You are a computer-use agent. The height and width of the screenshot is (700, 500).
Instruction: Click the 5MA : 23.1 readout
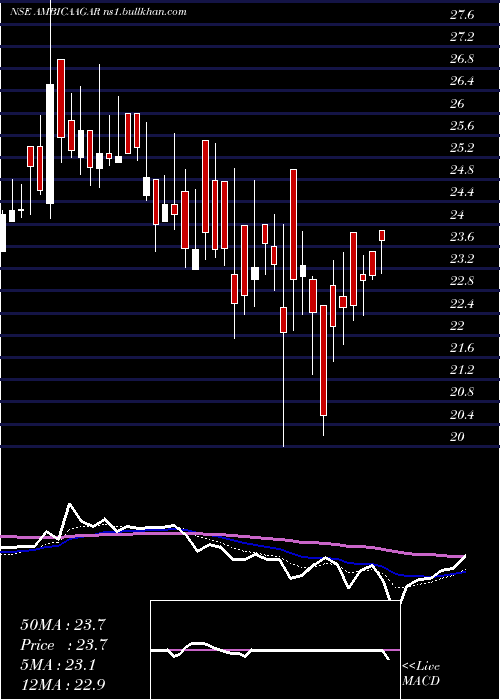(x=59, y=665)
